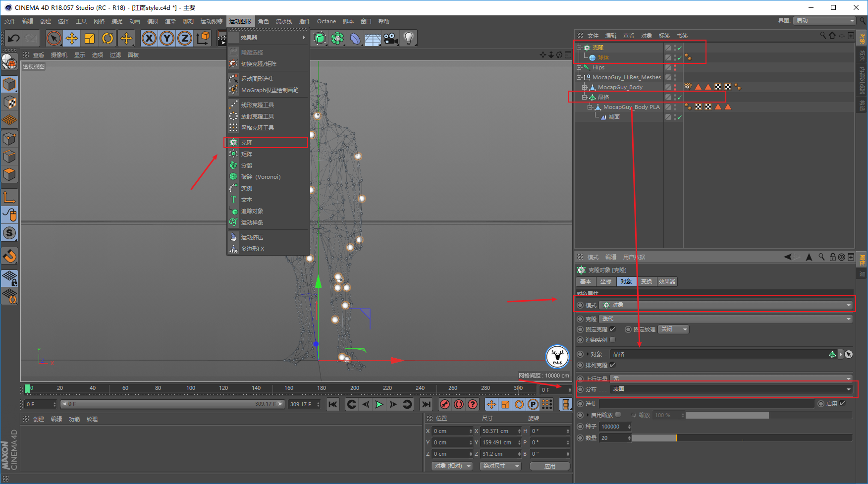The width and height of the screenshot is (868, 484).
Task: Toggle X axis lock
Action: coord(149,38)
